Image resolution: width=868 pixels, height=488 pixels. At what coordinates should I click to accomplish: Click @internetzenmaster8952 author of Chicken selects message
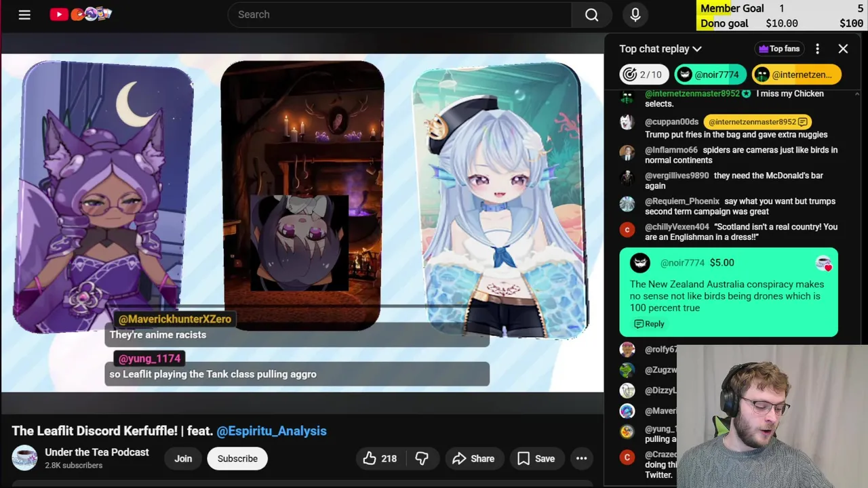coord(693,94)
